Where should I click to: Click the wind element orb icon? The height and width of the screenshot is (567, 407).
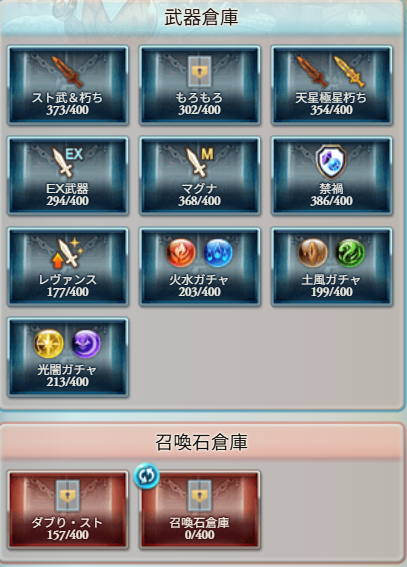tap(350, 252)
